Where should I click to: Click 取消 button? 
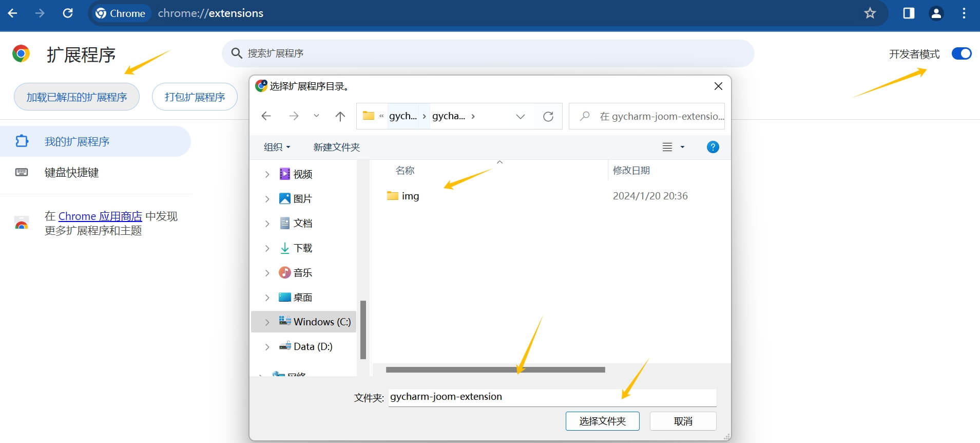click(683, 421)
